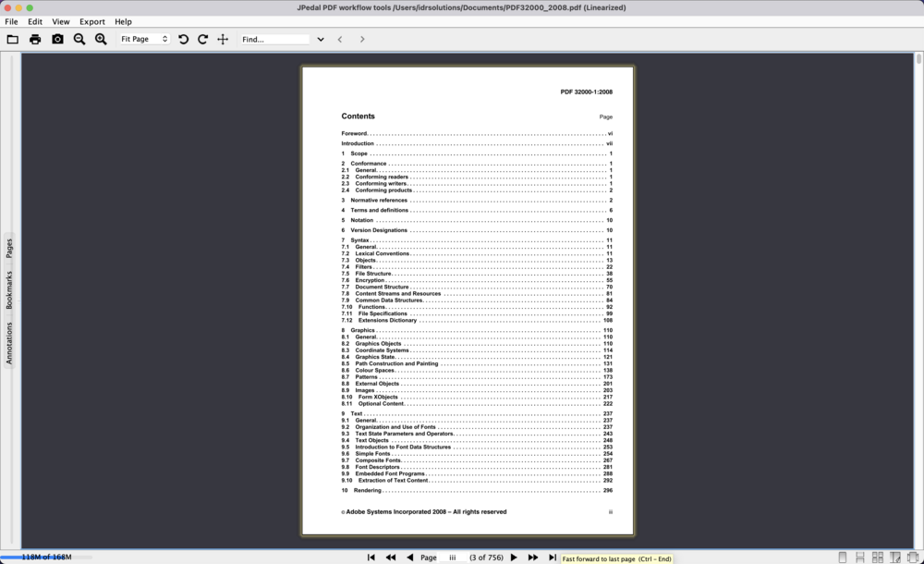This screenshot has height=564, width=924.
Task: Go to the previous page via back arrow
Action: [x=409, y=557]
